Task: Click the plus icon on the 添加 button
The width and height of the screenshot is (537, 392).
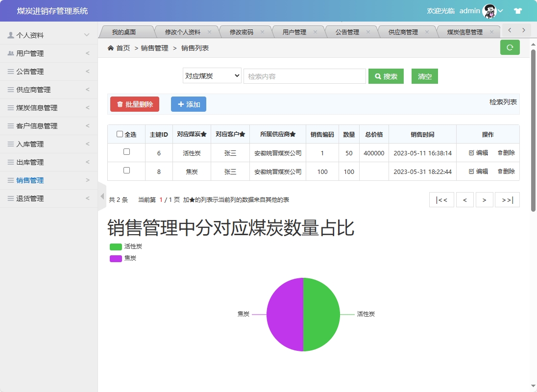Action: click(181, 104)
